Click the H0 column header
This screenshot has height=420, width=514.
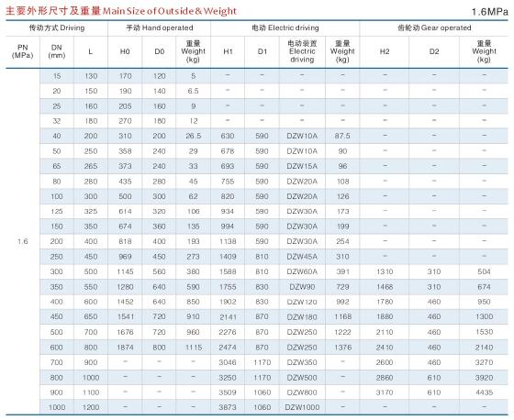125,51
